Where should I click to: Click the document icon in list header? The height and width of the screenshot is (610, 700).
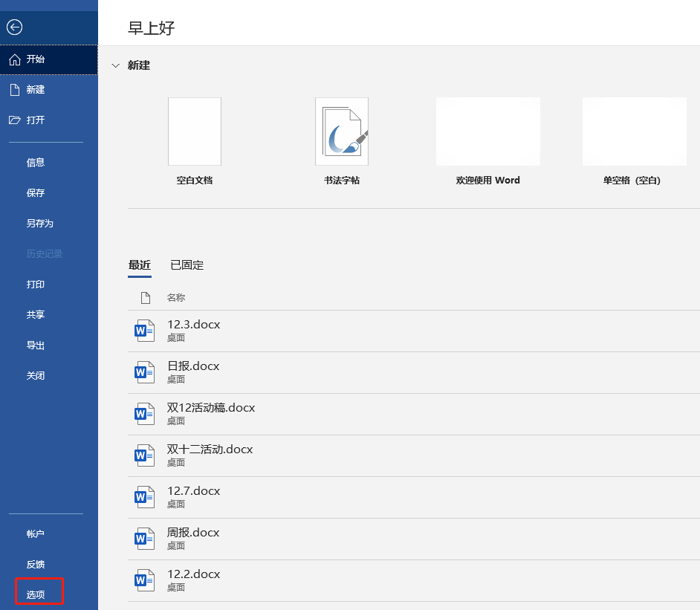point(146,298)
